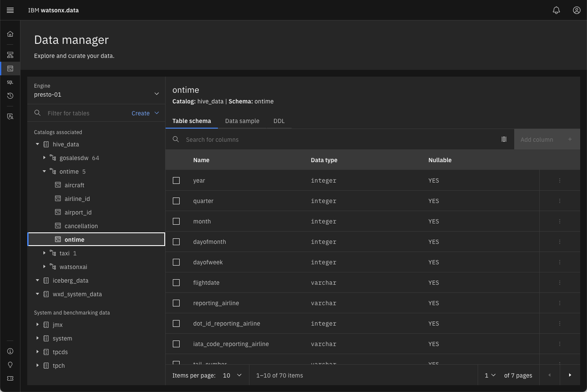Expand the jmx catalog

(37, 325)
